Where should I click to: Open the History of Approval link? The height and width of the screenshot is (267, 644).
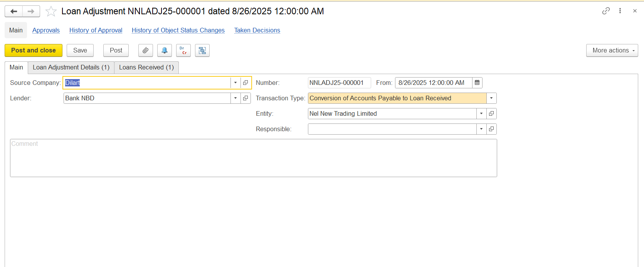point(96,30)
